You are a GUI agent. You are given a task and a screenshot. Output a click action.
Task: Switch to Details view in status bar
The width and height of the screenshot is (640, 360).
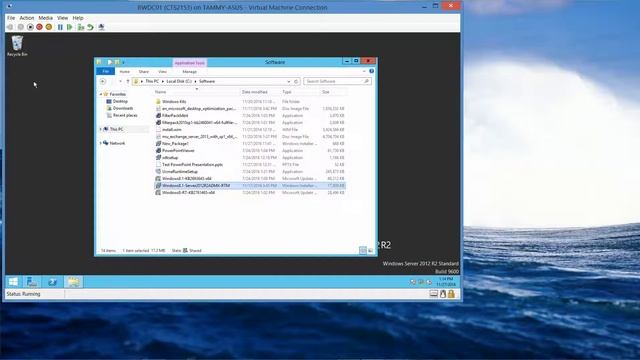[363, 250]
